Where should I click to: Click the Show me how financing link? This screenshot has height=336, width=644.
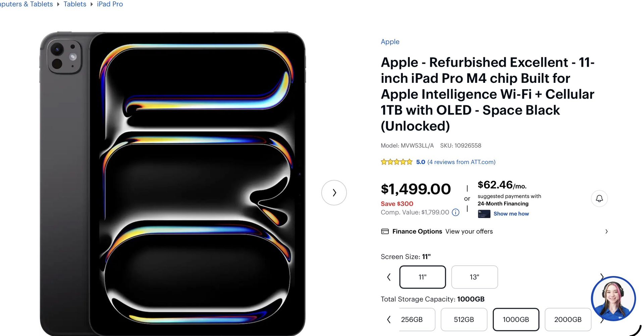coord(511,214)
